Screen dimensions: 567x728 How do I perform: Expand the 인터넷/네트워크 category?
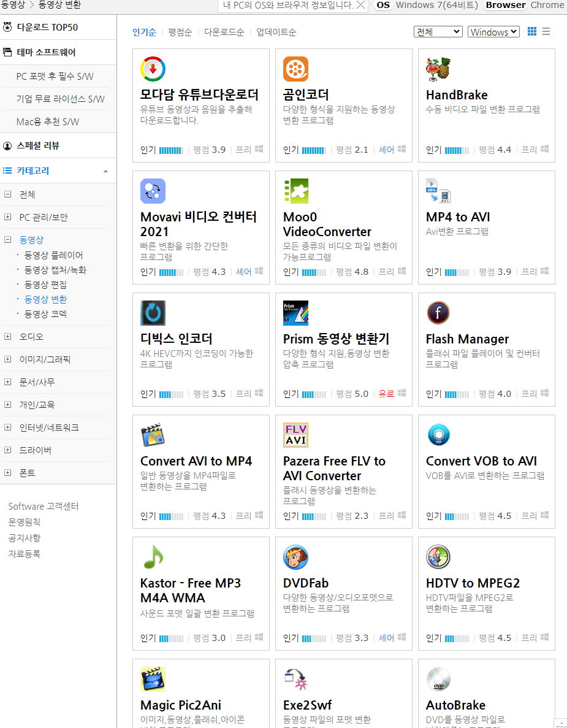[x=7, y=427]
